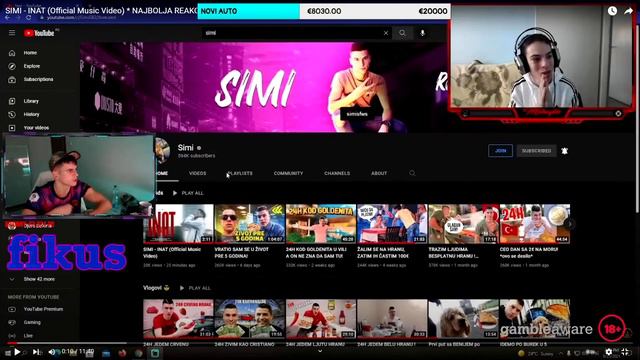Click the teal app icon in taskbar
640x360 pixels.
coord(155,353)
